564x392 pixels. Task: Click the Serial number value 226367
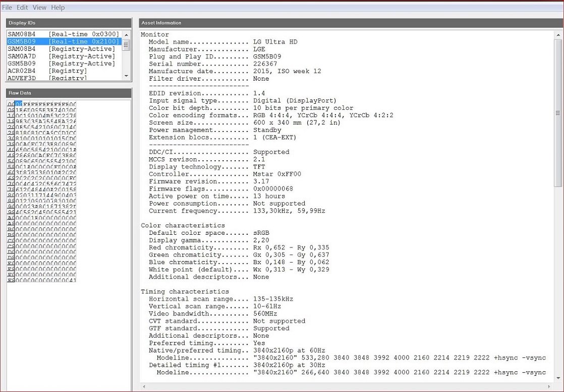(x=265, y=63)
